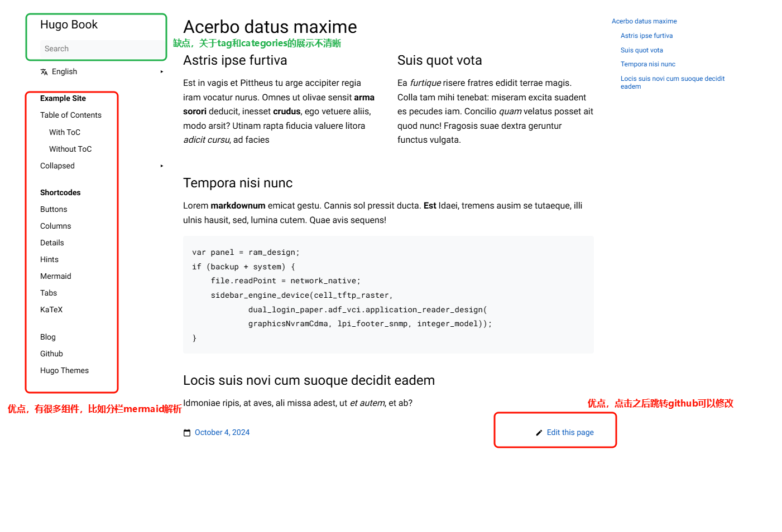Click the calendar icon beside October date

pos(187,433)
